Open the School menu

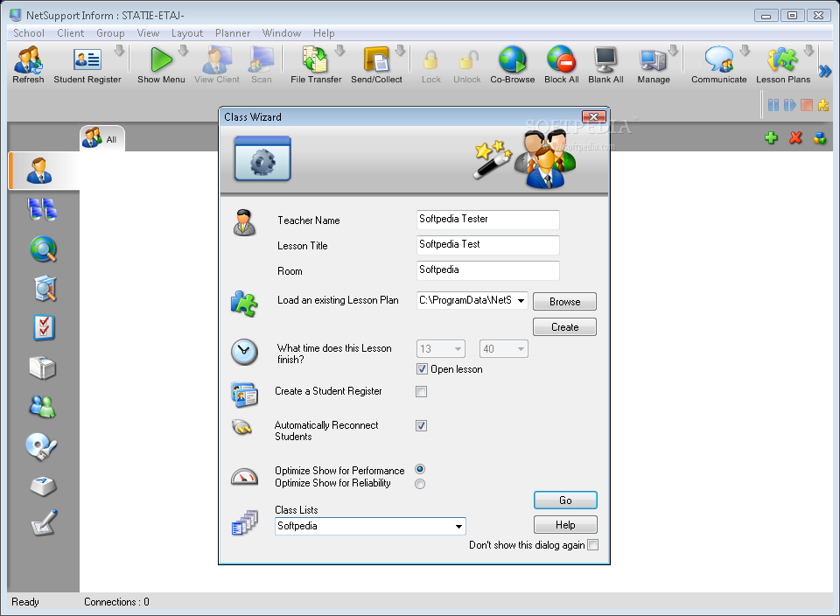tap(29, 33)
